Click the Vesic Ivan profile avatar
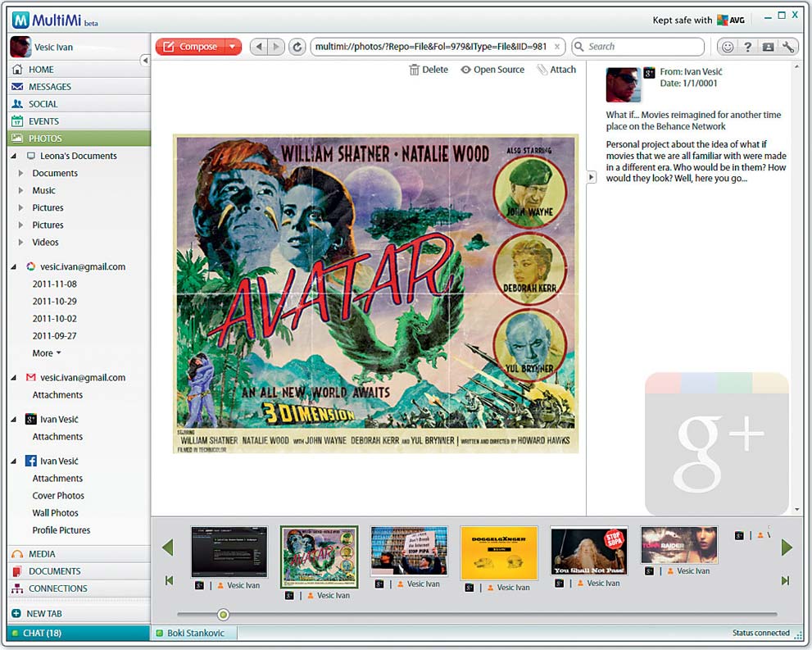 (20, 48)
